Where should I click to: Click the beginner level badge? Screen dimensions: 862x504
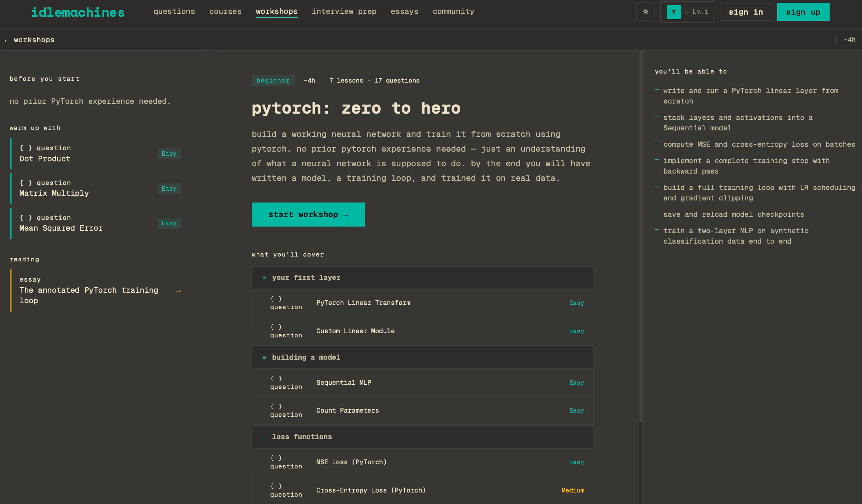(x=273, y=81)
